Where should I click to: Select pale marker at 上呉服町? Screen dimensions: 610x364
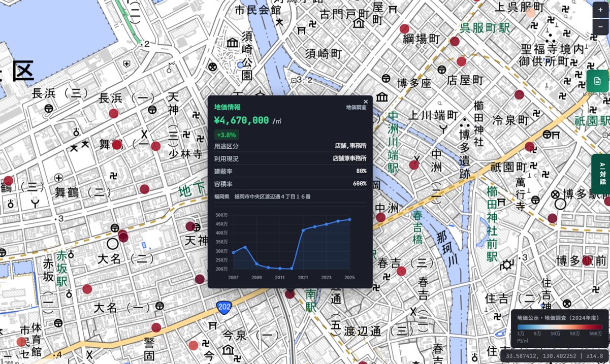tap(531, 13)
